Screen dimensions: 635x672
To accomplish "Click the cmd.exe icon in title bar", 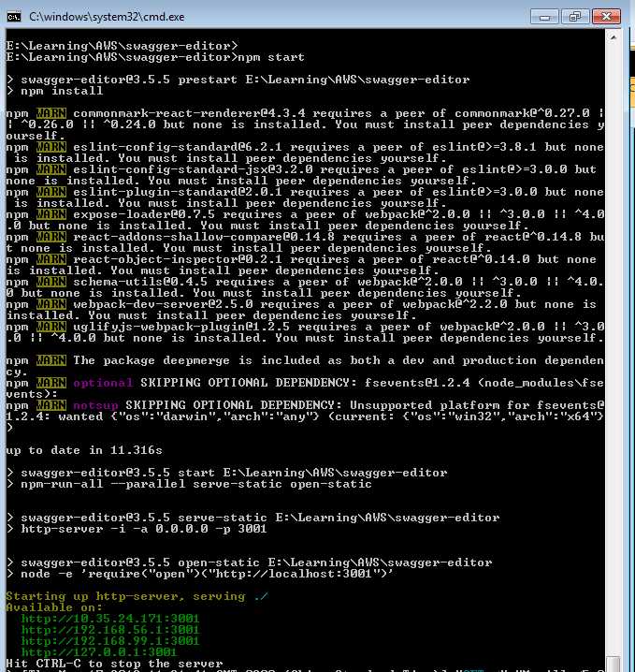I will click(x=14, y=17).
